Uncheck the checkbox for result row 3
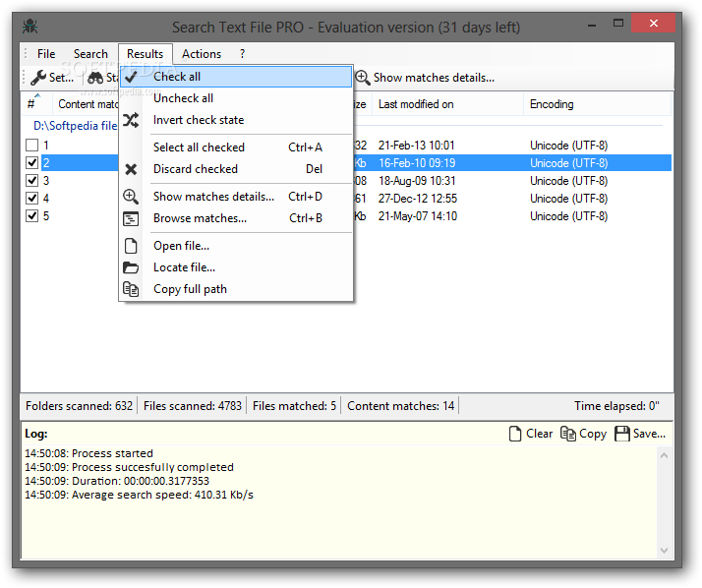The height and width of the screenshot is (588, 702). click(31, 181)
